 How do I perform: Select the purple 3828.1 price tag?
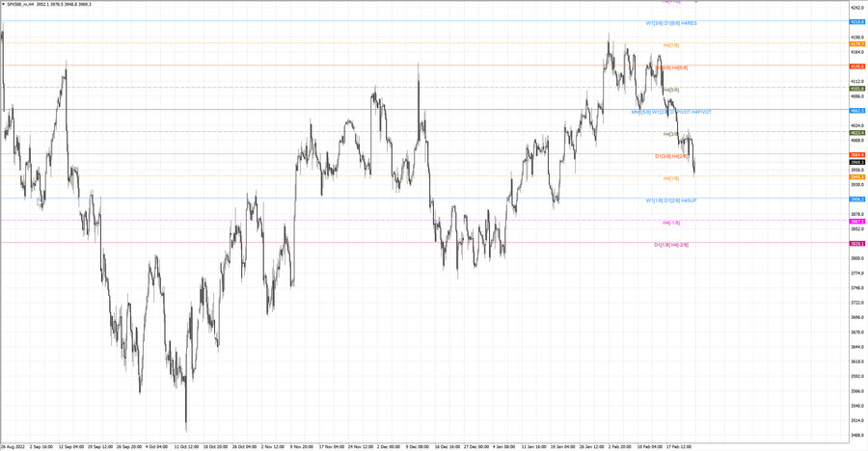(x=857, y=244)
